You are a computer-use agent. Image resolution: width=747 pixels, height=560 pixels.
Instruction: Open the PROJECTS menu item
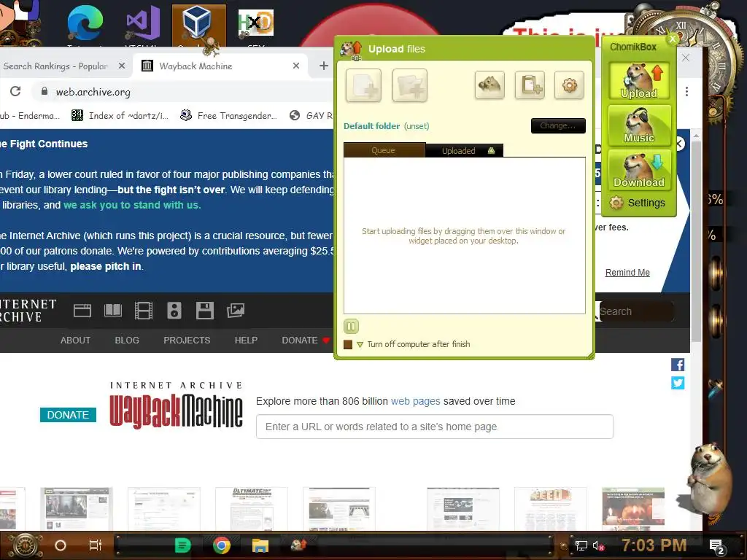[187, 340]
